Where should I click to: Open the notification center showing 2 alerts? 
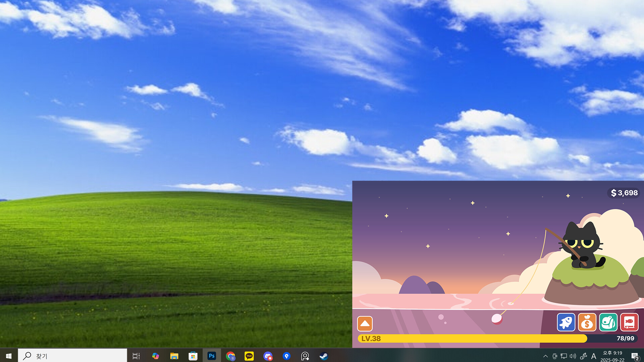pos(636,356)
